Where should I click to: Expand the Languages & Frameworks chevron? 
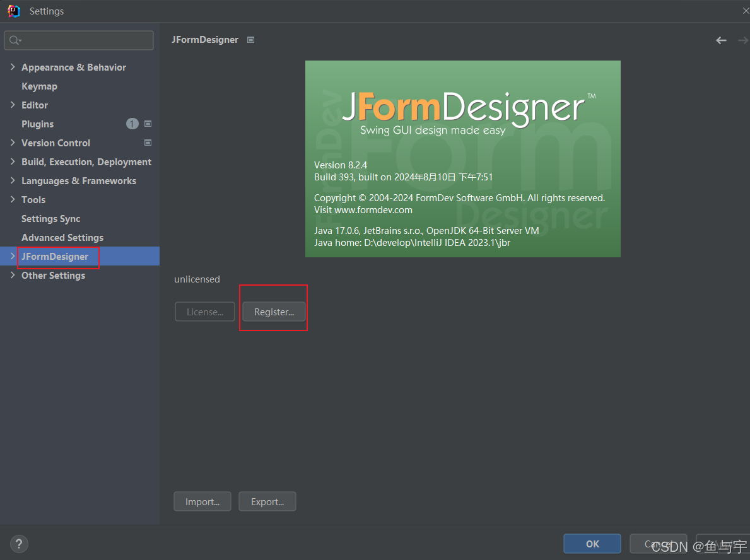(13, 180)
